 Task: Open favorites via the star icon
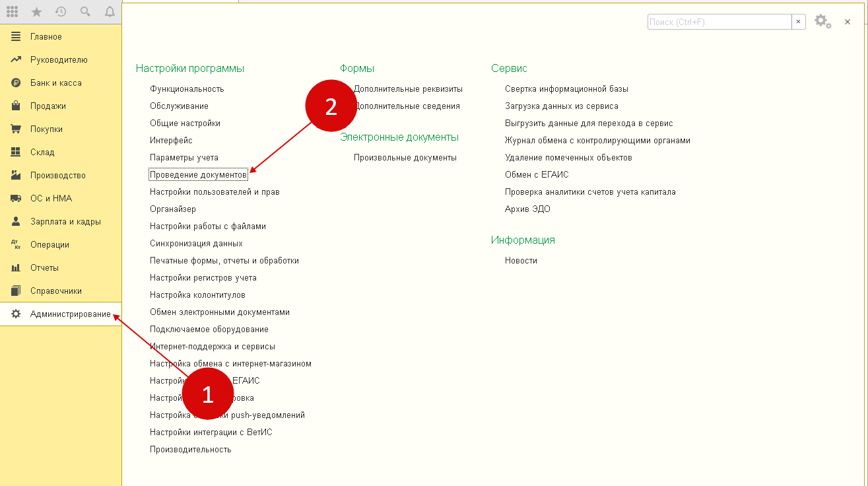36,11
